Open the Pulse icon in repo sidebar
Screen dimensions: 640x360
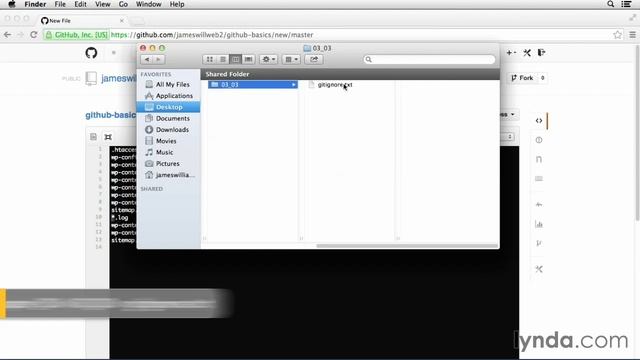coord(539,204)
